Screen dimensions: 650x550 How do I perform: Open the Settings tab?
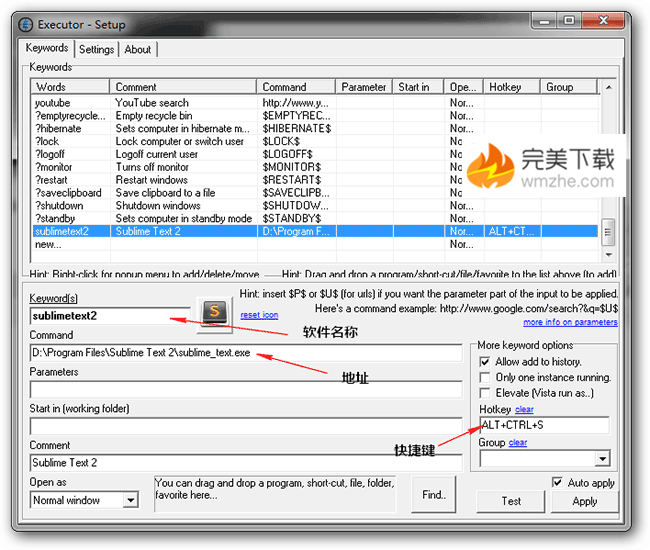(96, 49)
